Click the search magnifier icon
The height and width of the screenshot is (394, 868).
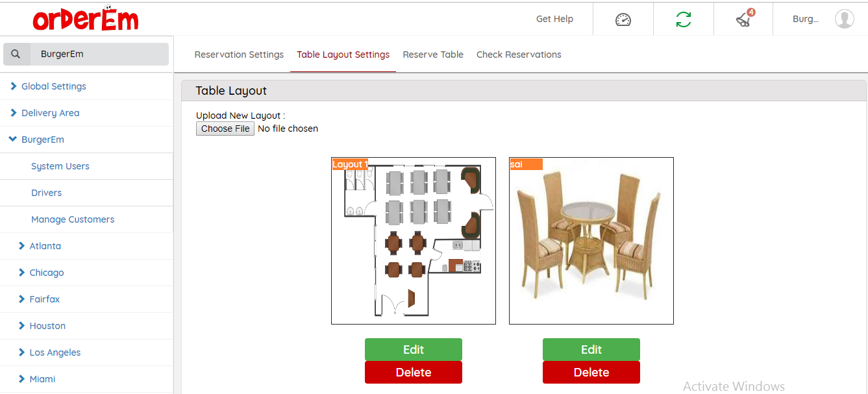click(x=16, y=55)
